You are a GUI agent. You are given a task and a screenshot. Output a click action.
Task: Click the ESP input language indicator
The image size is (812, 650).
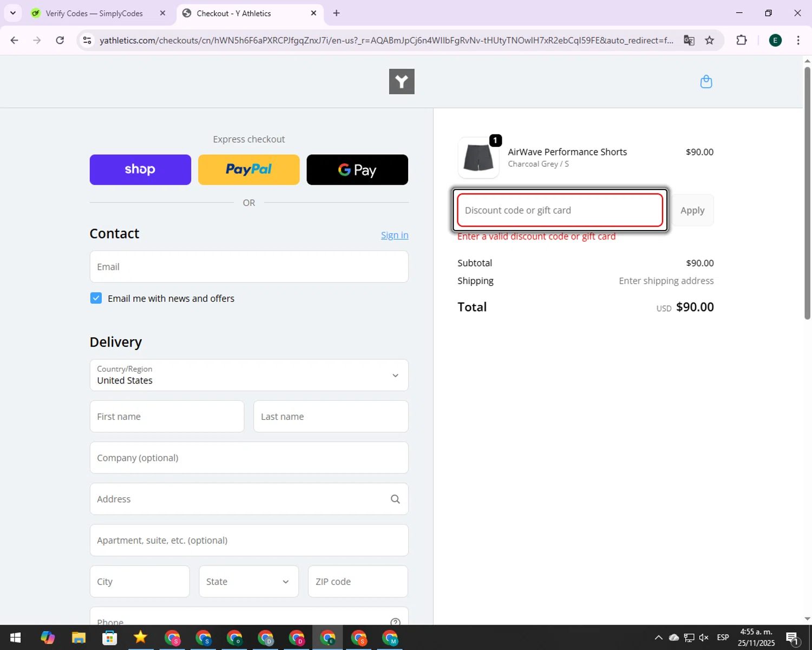[723, 638]
